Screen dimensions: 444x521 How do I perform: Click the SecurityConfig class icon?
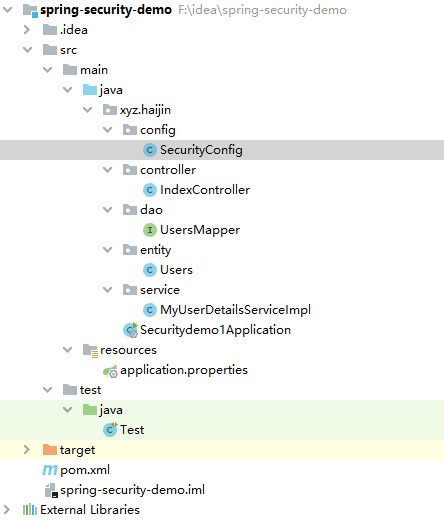click(150, 150)
